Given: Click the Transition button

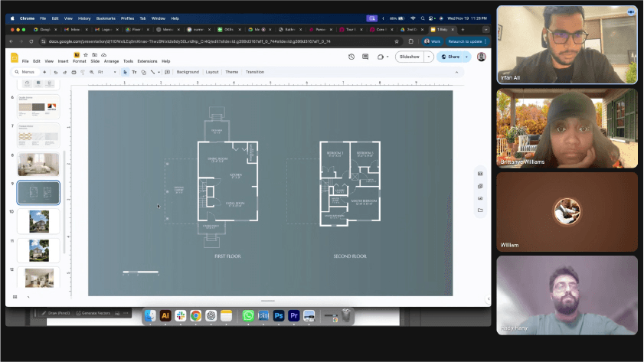Looking at the screenshot, I should (255, 72).
